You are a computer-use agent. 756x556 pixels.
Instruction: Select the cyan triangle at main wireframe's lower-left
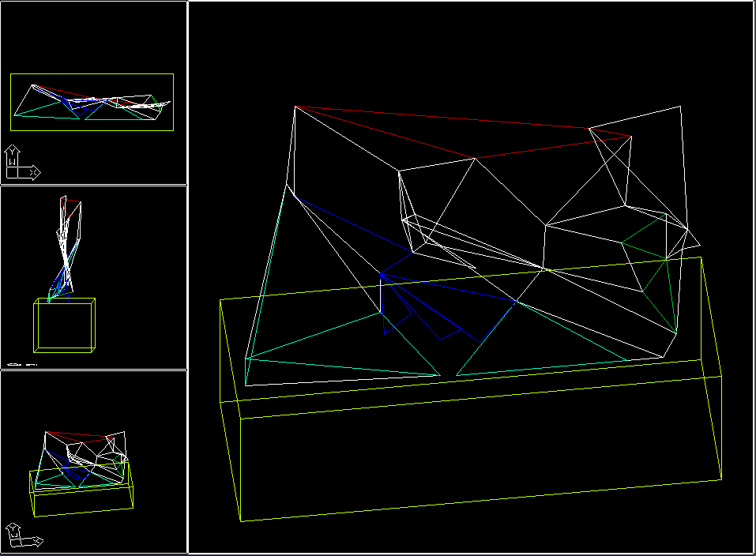point(341,366)
